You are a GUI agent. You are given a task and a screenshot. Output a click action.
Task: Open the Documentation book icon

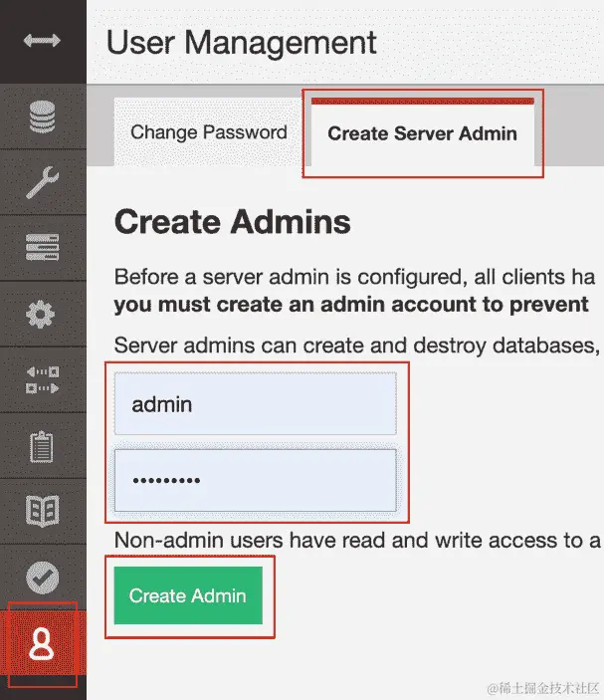(43, 511)
